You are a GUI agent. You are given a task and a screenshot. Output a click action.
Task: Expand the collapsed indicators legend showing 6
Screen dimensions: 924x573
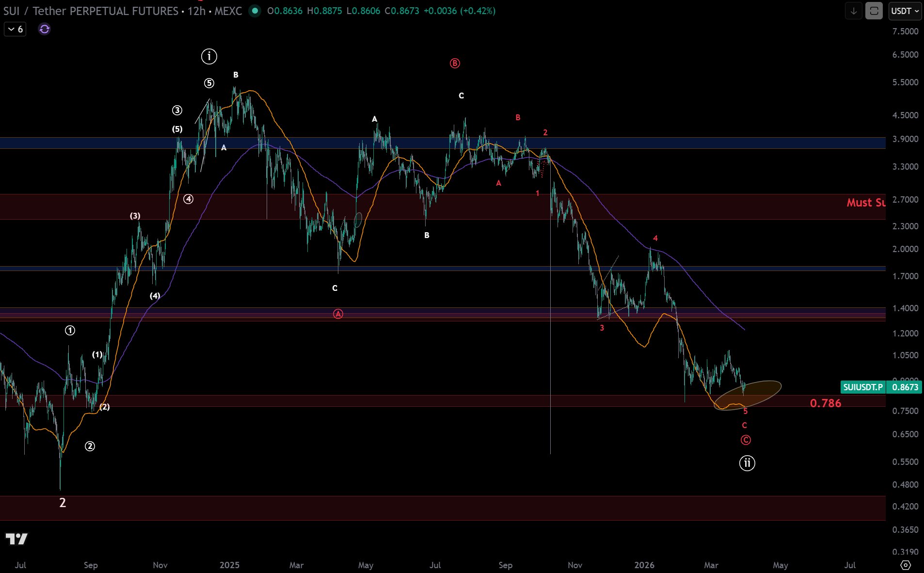[x=15, y=30]
